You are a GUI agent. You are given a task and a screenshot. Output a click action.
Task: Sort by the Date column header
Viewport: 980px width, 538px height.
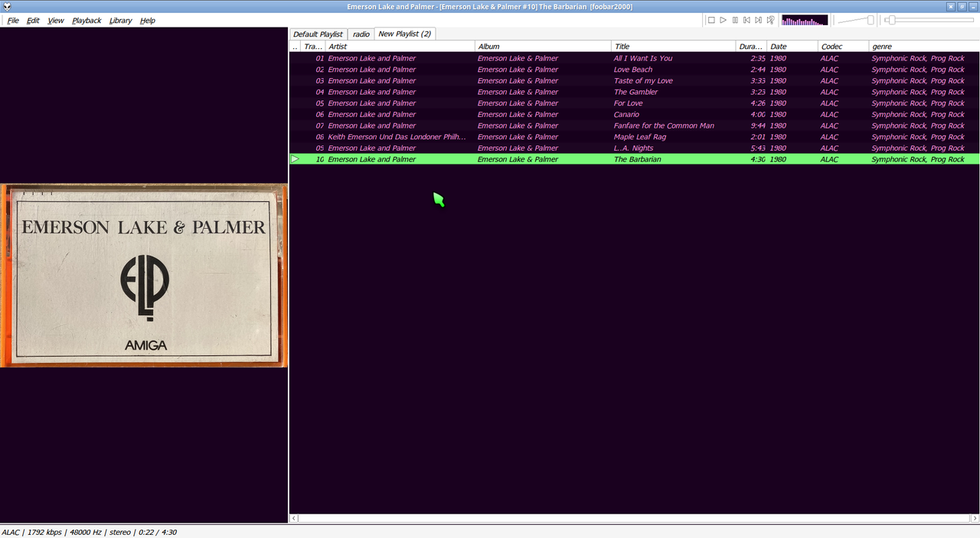coord(792,47)
